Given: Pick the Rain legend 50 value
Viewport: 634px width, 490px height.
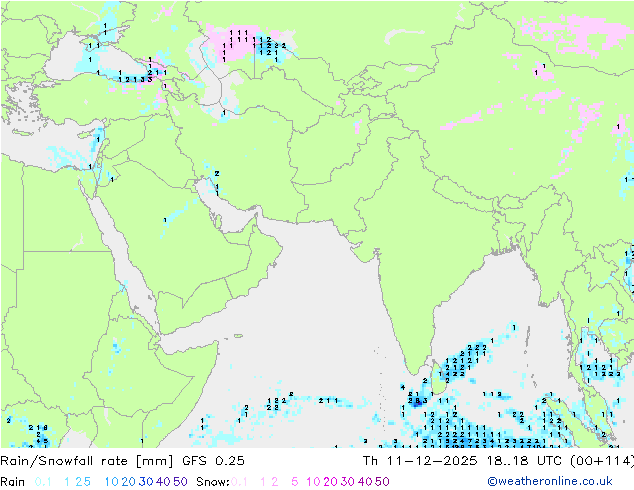Looking at the screenshot, I should pyautogui.click(x=180, y=482).
